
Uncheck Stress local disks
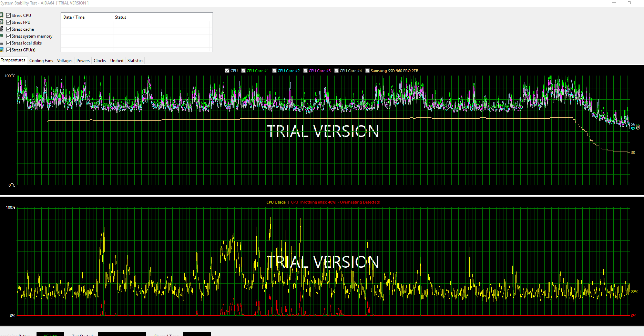[x=9, y=43]
